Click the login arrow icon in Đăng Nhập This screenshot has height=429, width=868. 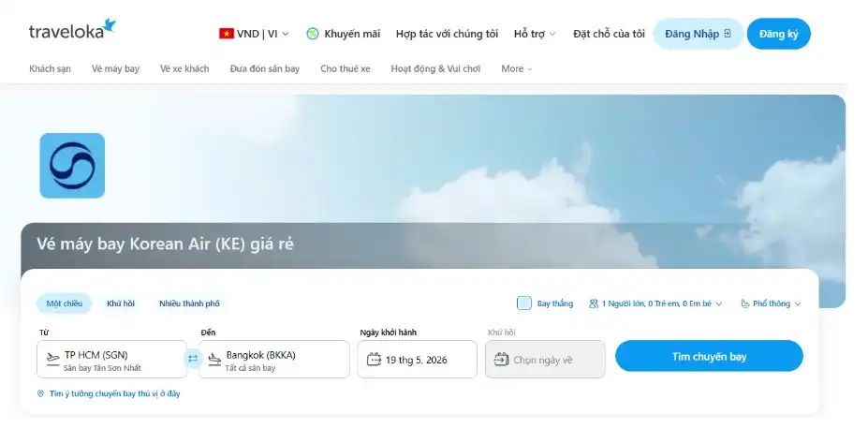(728, 33)
